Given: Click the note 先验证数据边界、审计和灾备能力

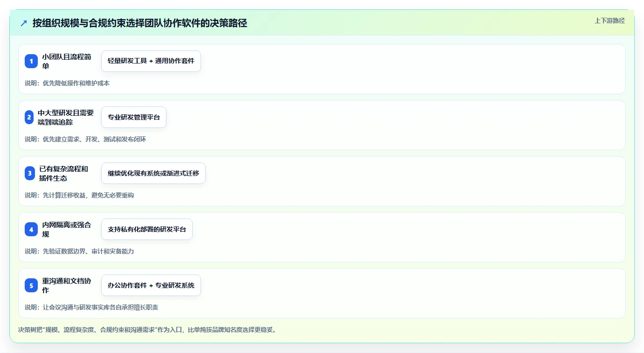Looking at the screenshot, I should click(x=88, y=251).
